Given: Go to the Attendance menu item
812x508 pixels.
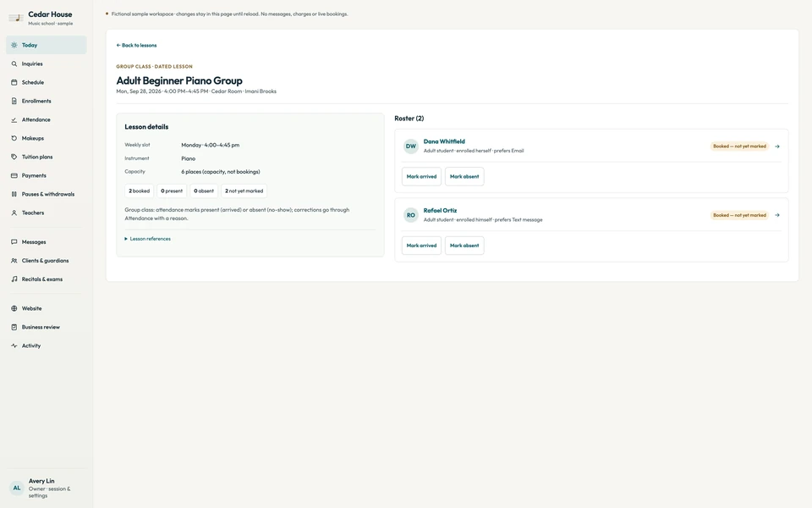Looking at the screenshot, I should pyautogui.click(x=46, y=119).
